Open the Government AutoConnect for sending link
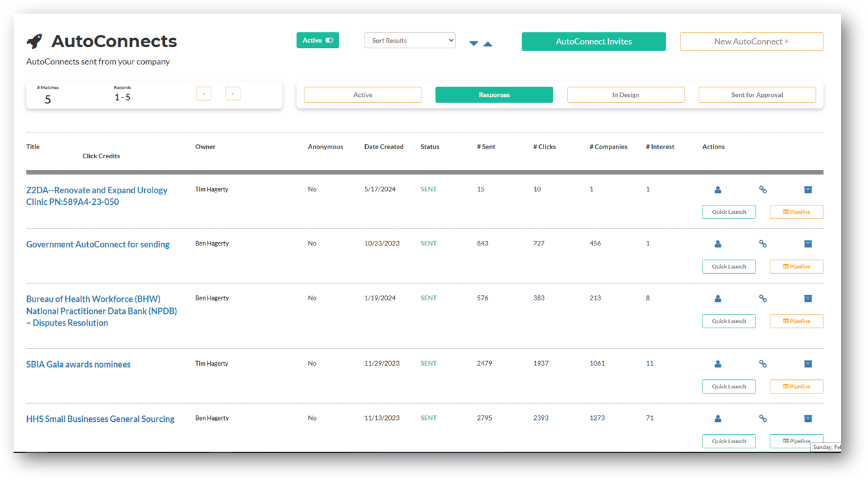The width and height of the screenshot is (868, 480). [98, 244]
